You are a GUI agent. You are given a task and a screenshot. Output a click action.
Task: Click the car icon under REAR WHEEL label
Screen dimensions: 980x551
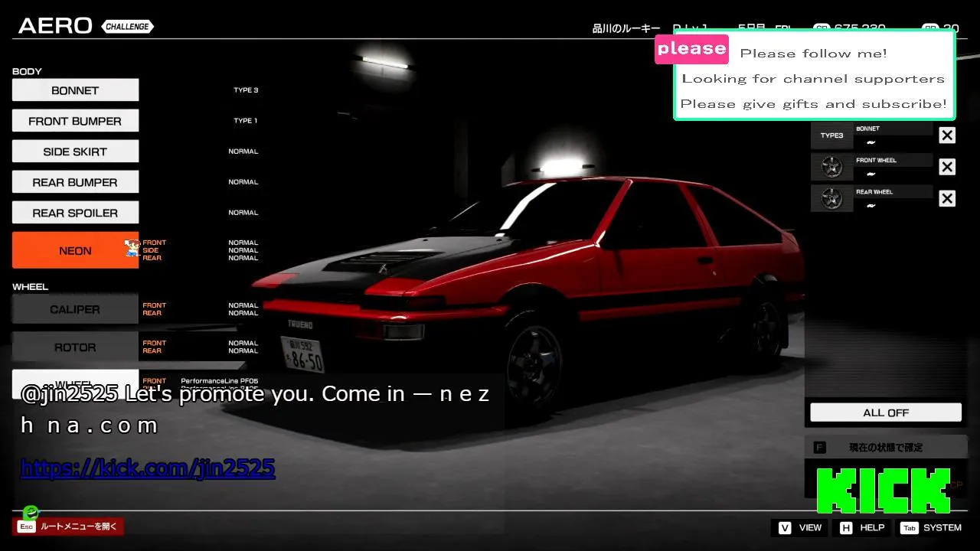871,205
